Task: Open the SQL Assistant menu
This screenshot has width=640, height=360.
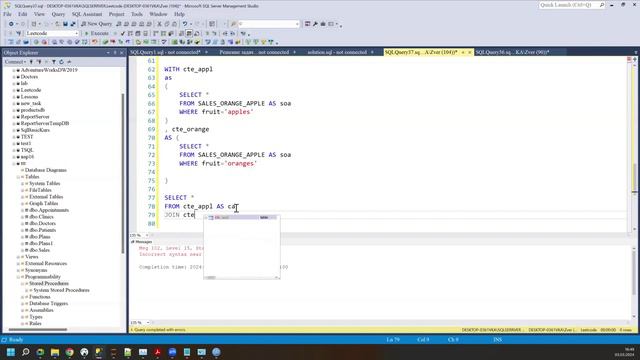Action: (x=87, y=14)
